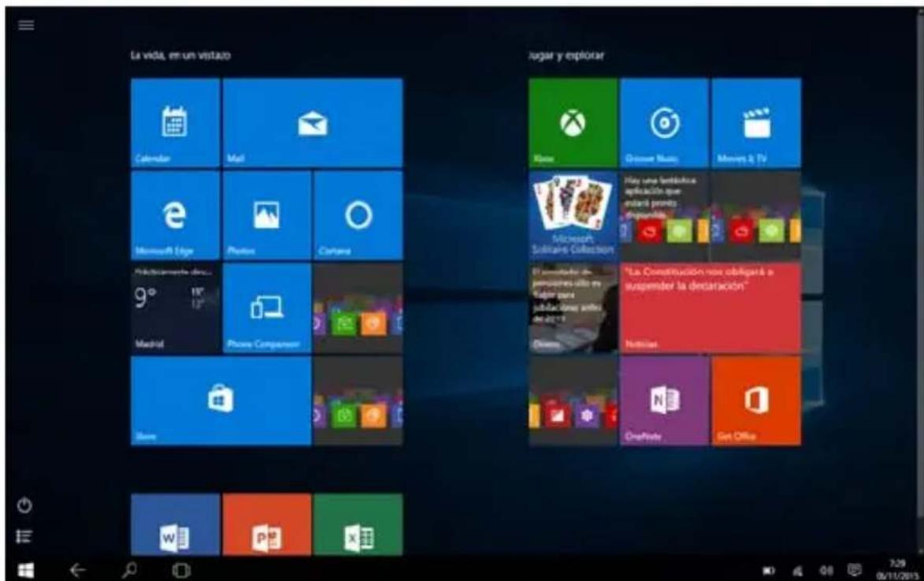Open the OneNote tile

pyautogui.click(x=664, y=400)
